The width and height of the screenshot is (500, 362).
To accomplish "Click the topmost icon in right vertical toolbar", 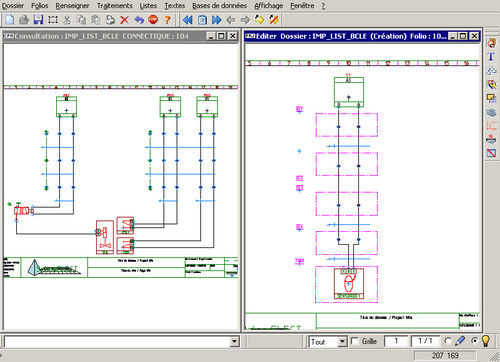I will (x=491, y=43).
